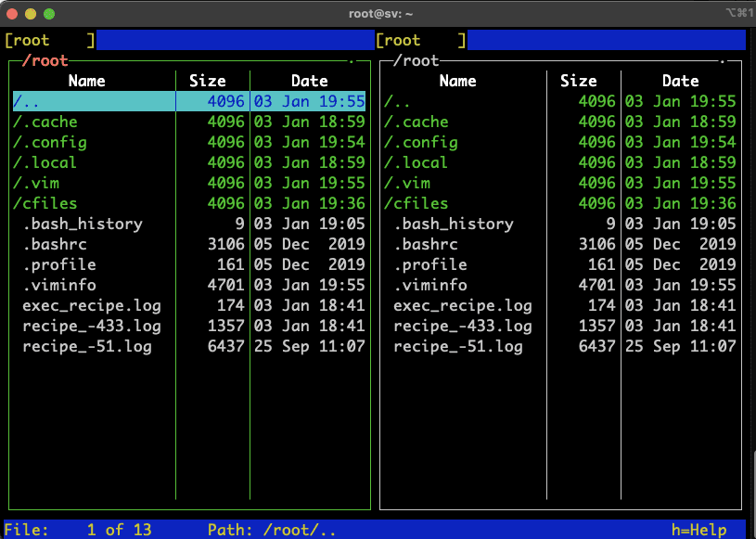
Task: Click the h=Help hint in status bar
Action: click(x=699, y=530)
